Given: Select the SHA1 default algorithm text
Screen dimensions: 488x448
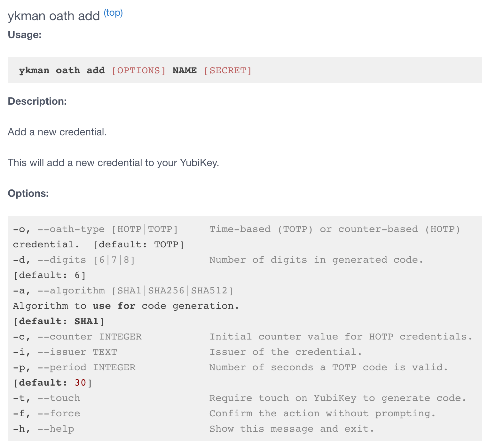Looking at the screenshot, I should point(87,321).
